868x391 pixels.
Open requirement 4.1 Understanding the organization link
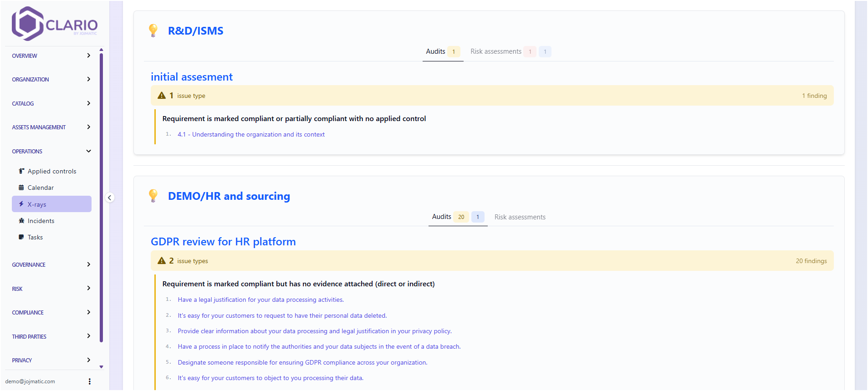(251, 134)
